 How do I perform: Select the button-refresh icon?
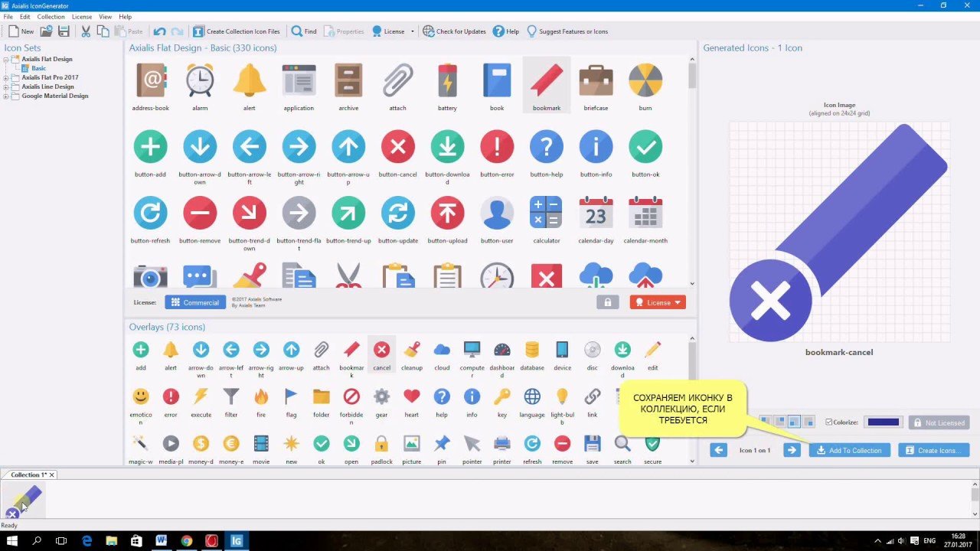(x=150, y=213)
